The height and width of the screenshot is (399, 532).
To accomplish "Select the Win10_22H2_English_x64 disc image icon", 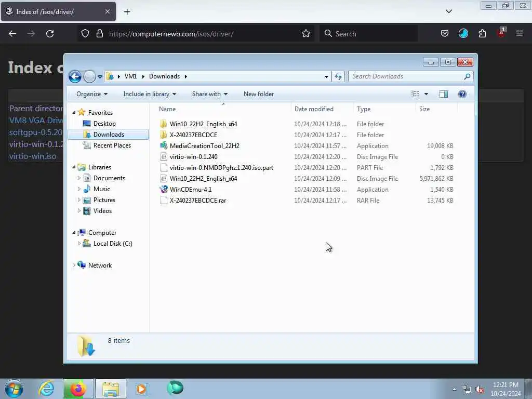I will (x=164, y=179).
